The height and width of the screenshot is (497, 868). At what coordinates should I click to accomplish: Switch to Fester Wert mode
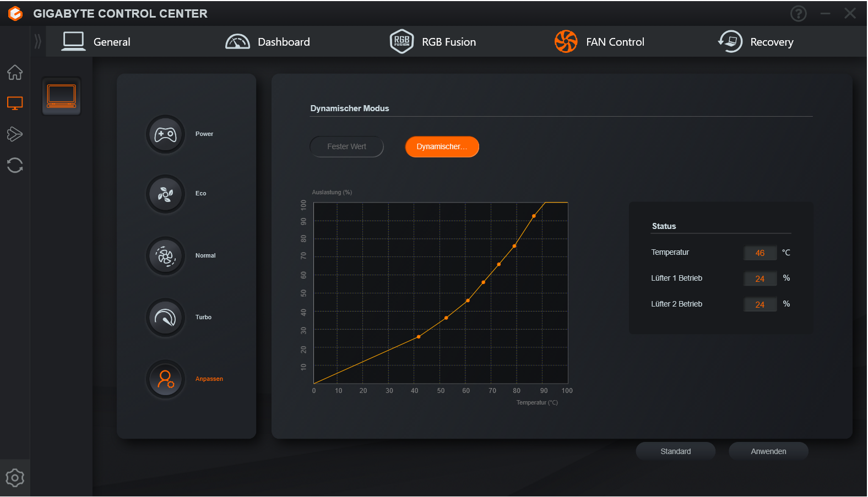pos(346,147)
